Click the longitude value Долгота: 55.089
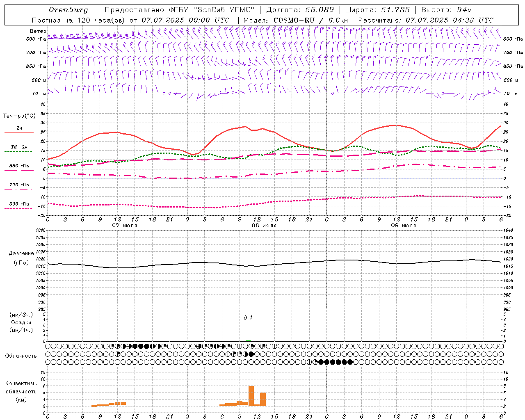 [x=300, y=10]
